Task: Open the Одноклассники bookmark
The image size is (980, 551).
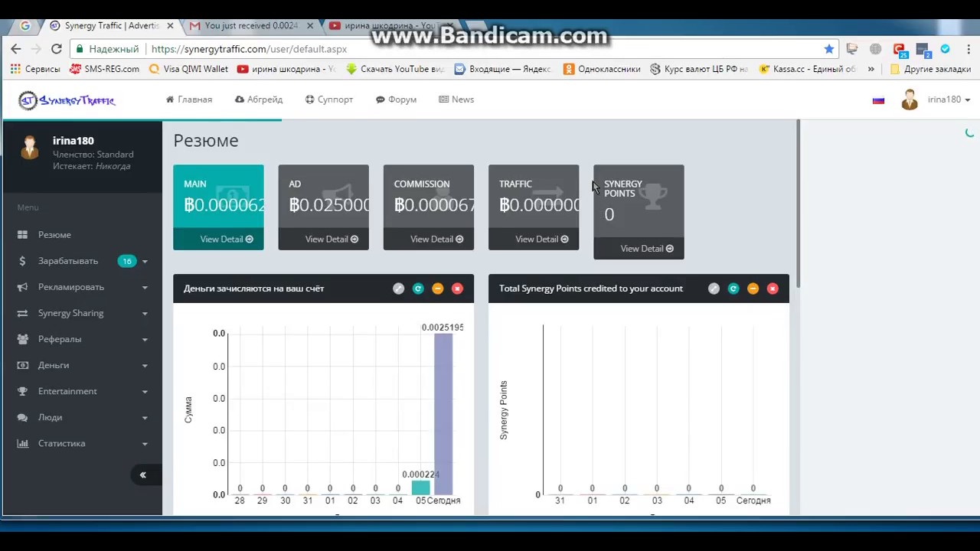Action: click(602, 69)
